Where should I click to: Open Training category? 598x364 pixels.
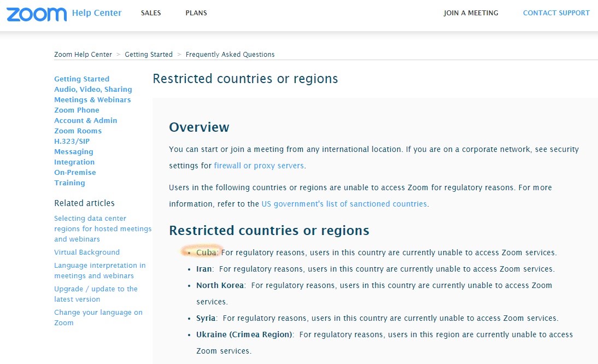(x=69, y=183)
